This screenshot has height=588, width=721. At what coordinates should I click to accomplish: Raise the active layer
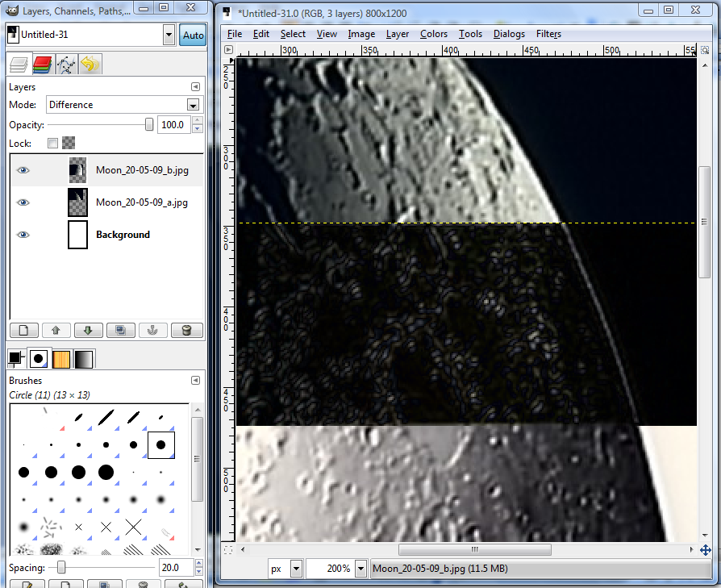(56, 330)
